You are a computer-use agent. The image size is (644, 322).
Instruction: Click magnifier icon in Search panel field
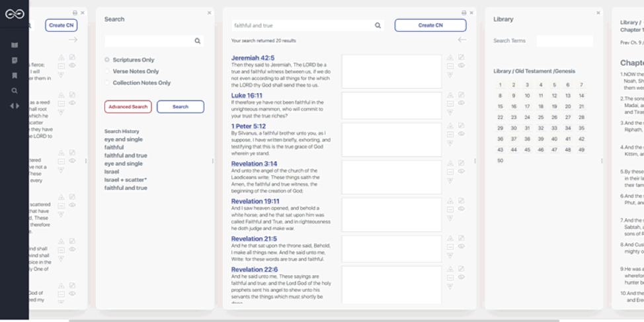coord(197,41)
